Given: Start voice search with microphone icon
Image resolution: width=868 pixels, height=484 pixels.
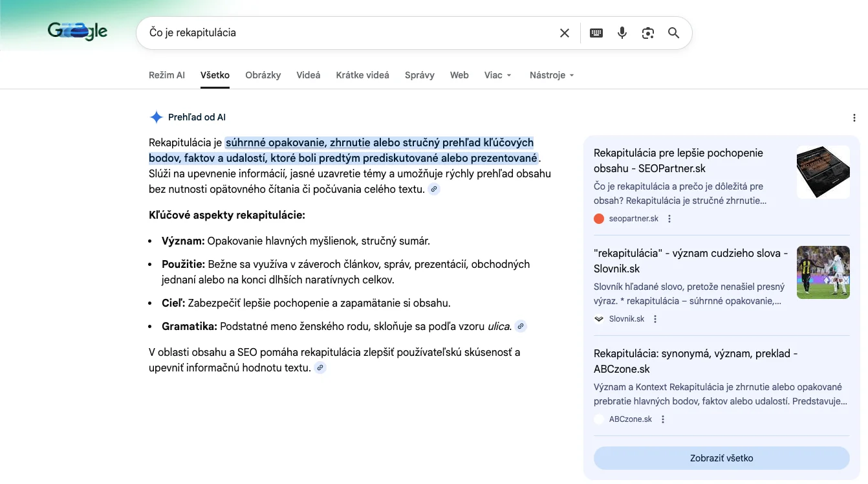Looking at the screenshot, I should pos(622,33).
